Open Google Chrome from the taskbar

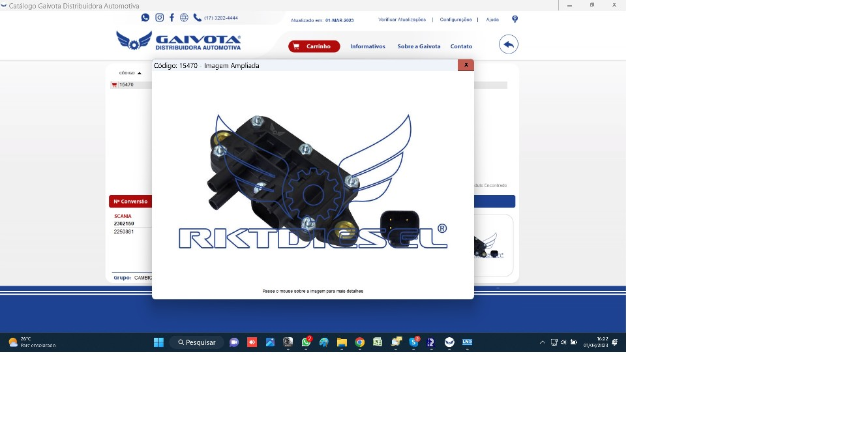[x=359, y=342]
